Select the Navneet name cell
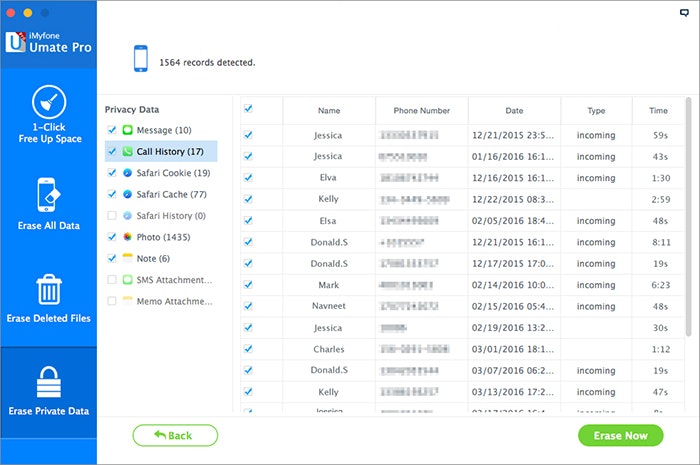The height and width of the screenshot is (465, 700). (x=329, y=306)
